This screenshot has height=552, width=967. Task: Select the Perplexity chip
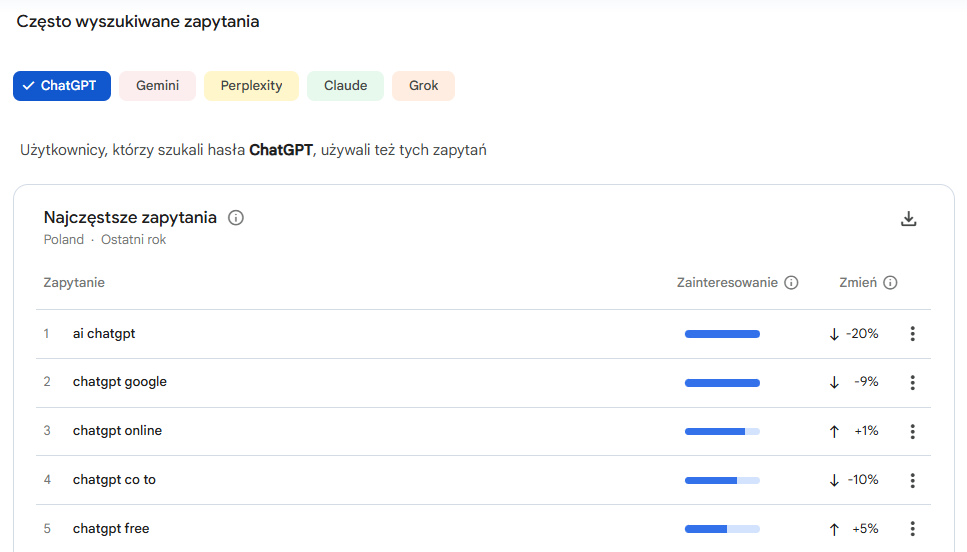(251, 86)
